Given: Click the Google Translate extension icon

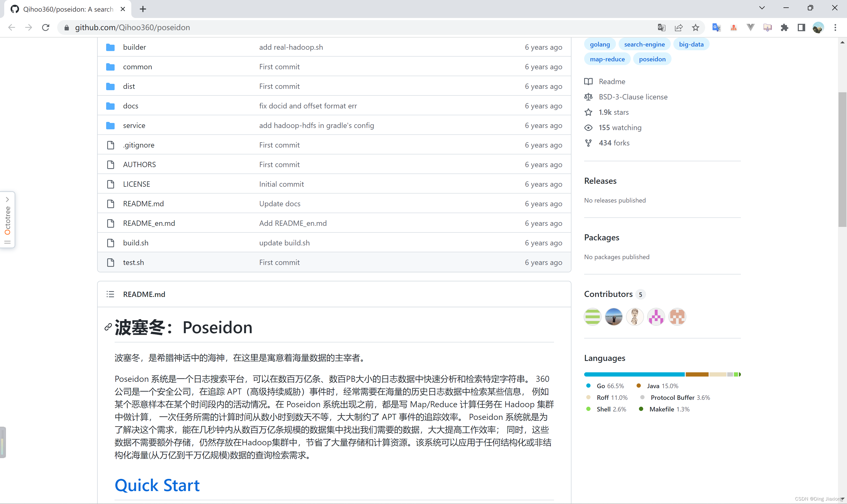Looking at the screenshot, I should (x=716, y=28).
